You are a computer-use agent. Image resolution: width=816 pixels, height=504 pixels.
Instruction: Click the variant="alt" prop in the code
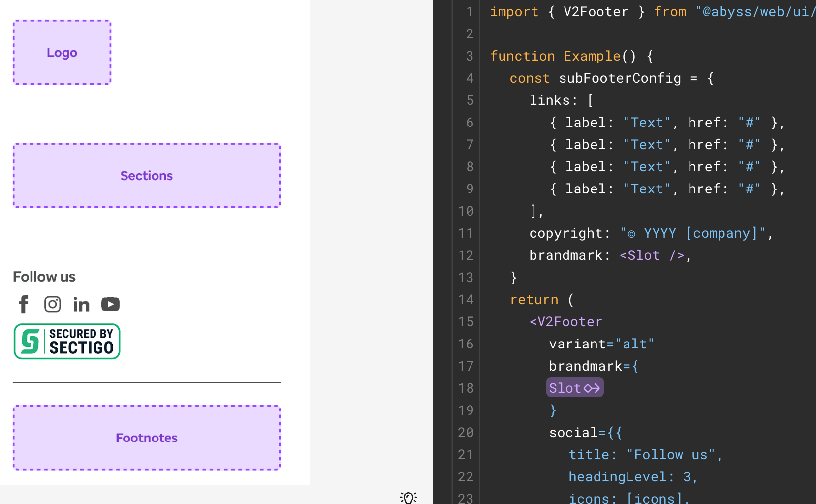click(600, 344)
